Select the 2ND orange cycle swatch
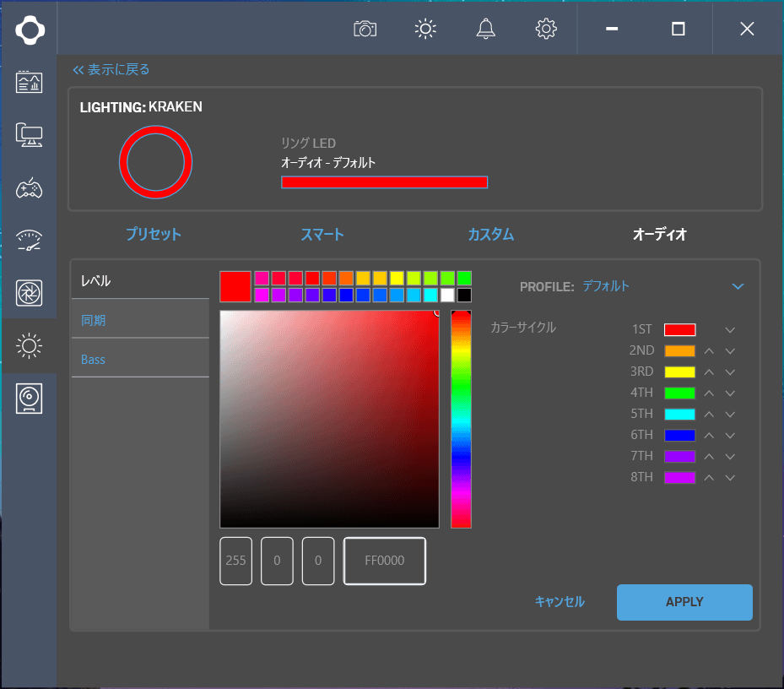Screen dimensions: 784x689 click(x=679, y=350)
